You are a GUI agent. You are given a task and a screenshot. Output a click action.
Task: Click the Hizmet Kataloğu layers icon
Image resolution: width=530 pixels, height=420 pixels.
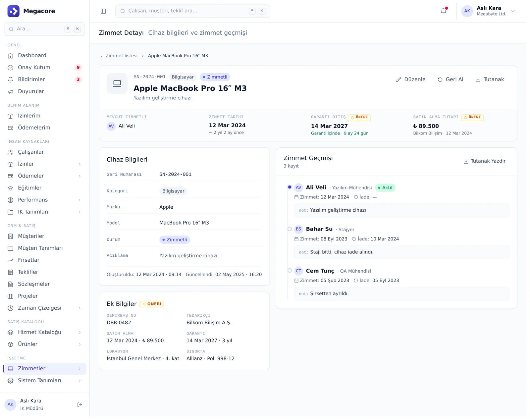pyautogui.click(x=11, y=333)
